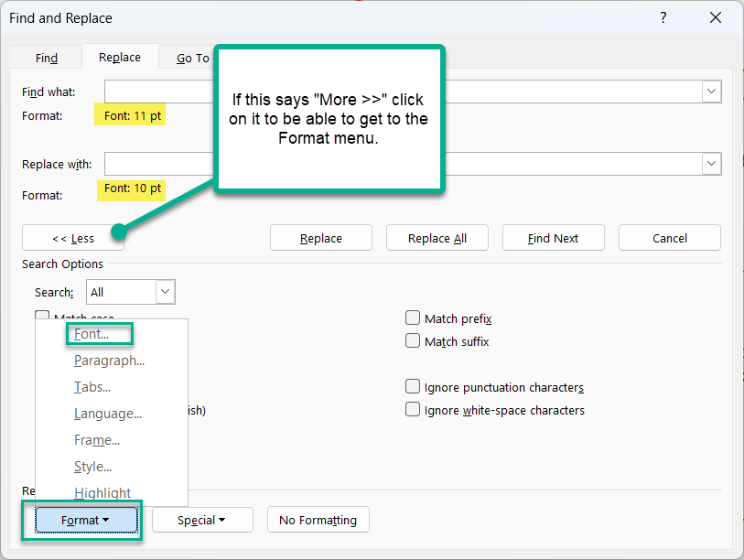Enable the Match prefix checkbox
This screenshot has width=744, height=560.
(x=413, y=318)
